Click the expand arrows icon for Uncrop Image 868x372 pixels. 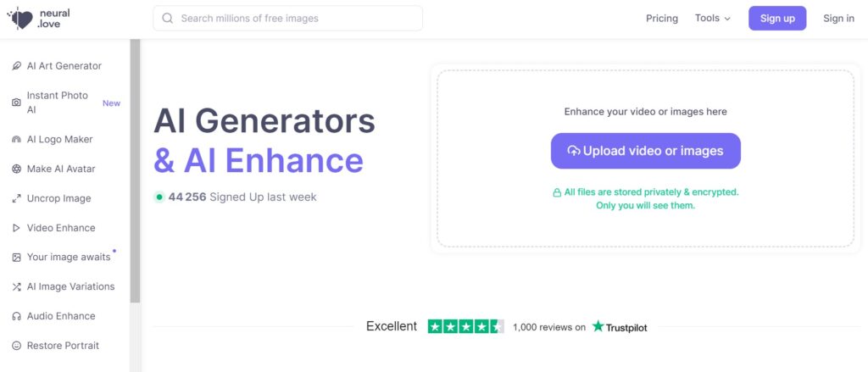click(x=17, y=198)
